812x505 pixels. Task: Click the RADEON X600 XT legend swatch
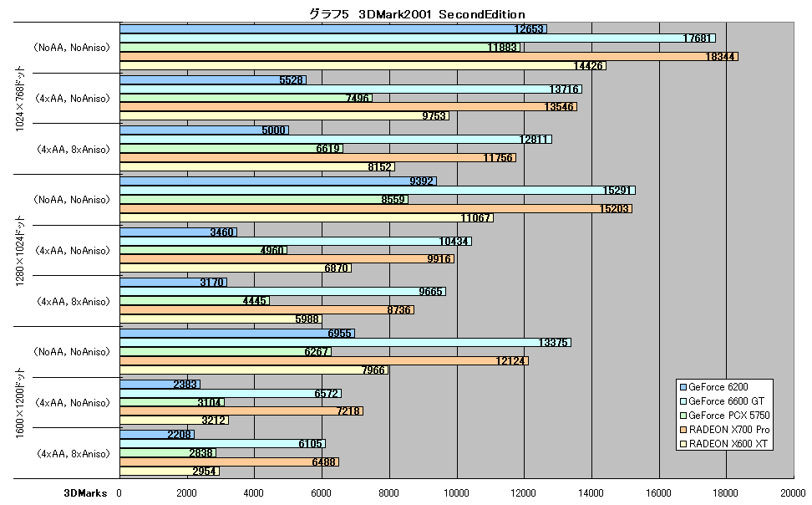[683, 444]
